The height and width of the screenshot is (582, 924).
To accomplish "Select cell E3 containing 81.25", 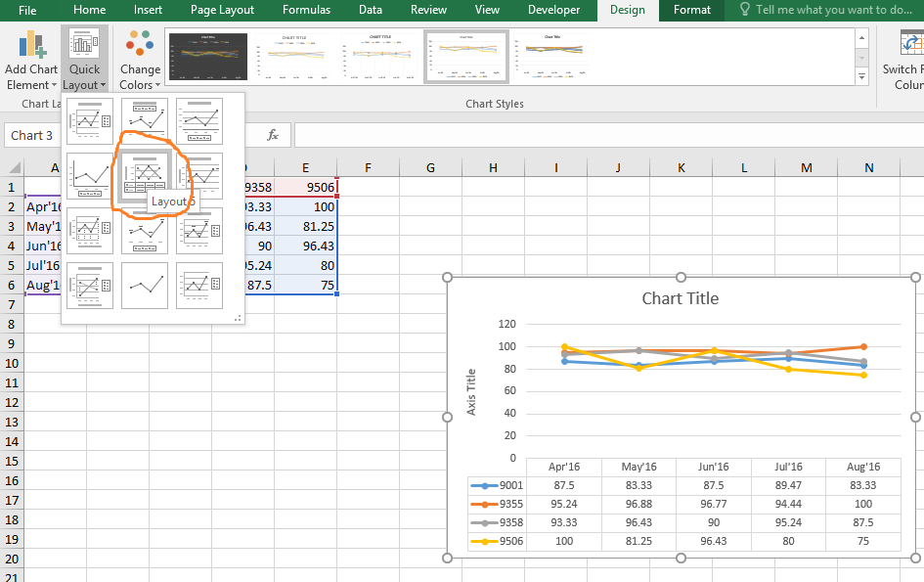I will 305,226.
